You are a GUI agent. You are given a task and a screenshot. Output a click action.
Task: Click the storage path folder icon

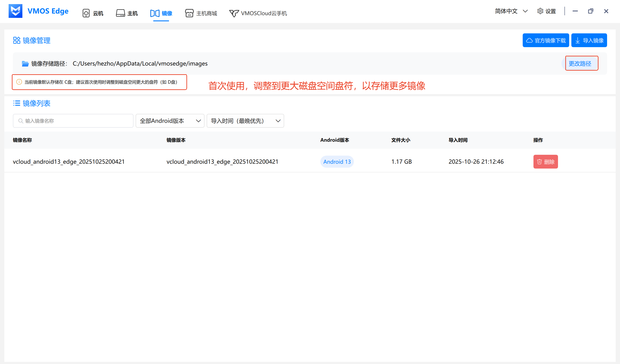[25, 64]
